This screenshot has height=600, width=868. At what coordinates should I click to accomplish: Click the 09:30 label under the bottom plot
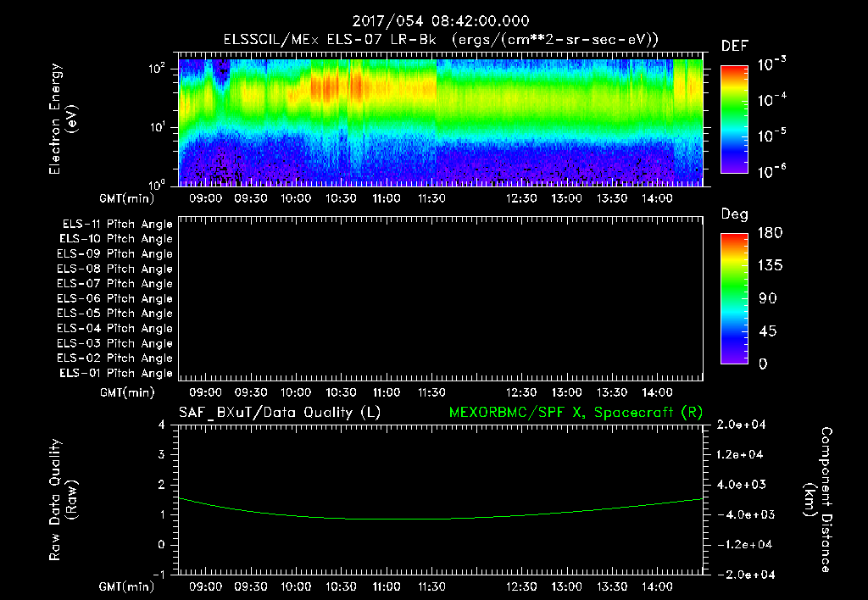pyautogui.click(x=251, y=587)
